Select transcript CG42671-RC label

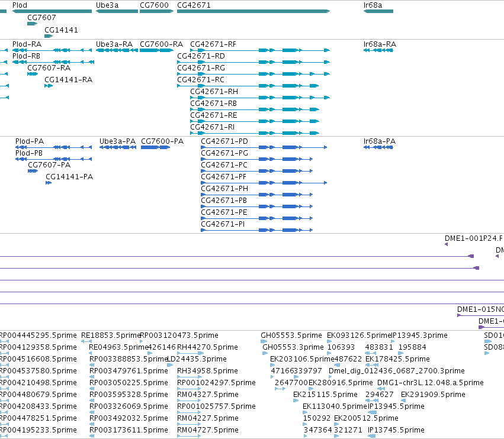click(x=201, y=80)
